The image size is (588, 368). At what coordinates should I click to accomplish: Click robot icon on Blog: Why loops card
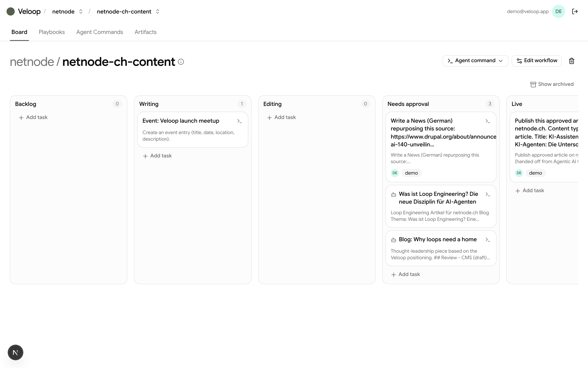[x=394, y=240]
